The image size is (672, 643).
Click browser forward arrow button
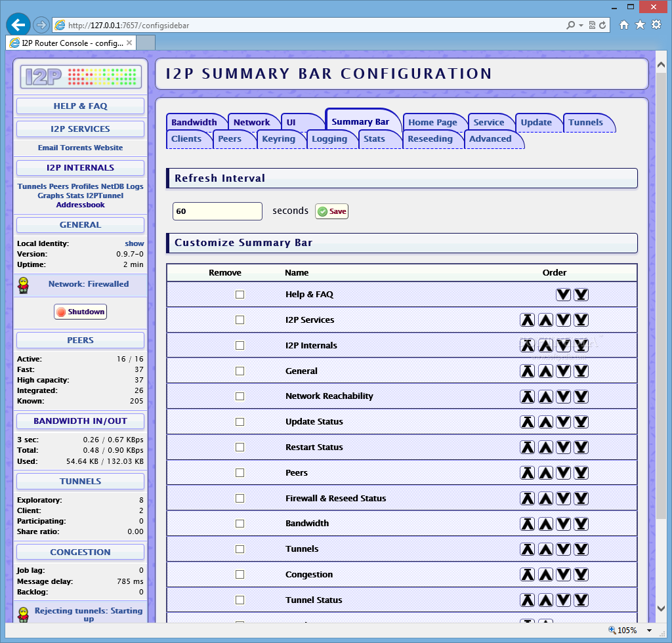pos(41,26)
